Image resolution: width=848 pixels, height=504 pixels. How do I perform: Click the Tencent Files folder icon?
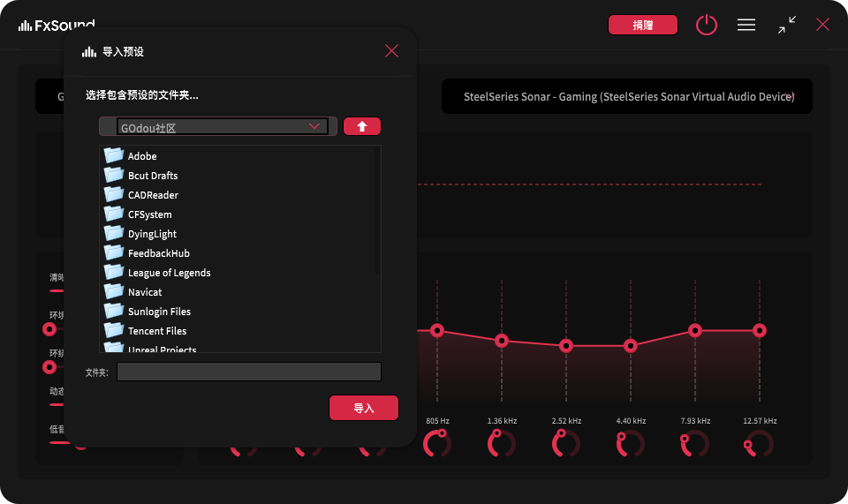(114, 331)
